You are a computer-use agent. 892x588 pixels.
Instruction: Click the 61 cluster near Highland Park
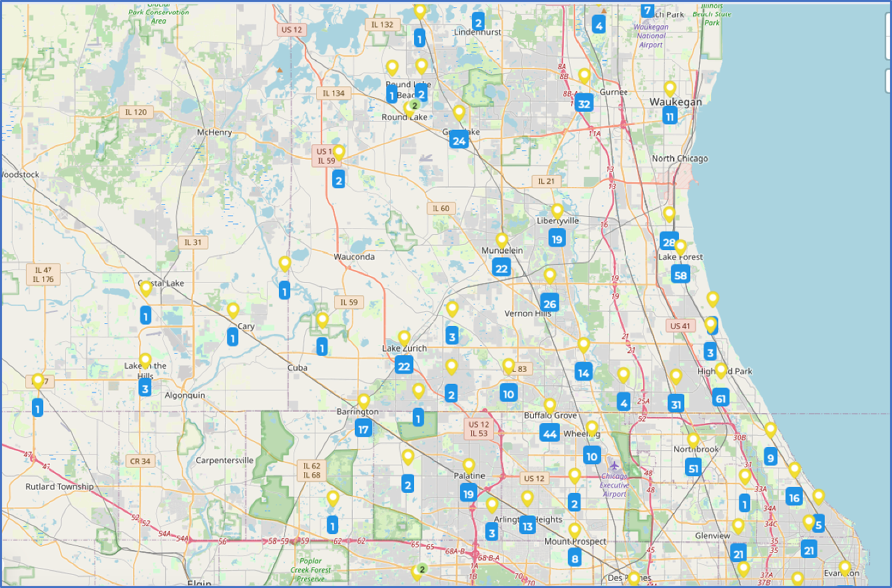click(720, 398)
